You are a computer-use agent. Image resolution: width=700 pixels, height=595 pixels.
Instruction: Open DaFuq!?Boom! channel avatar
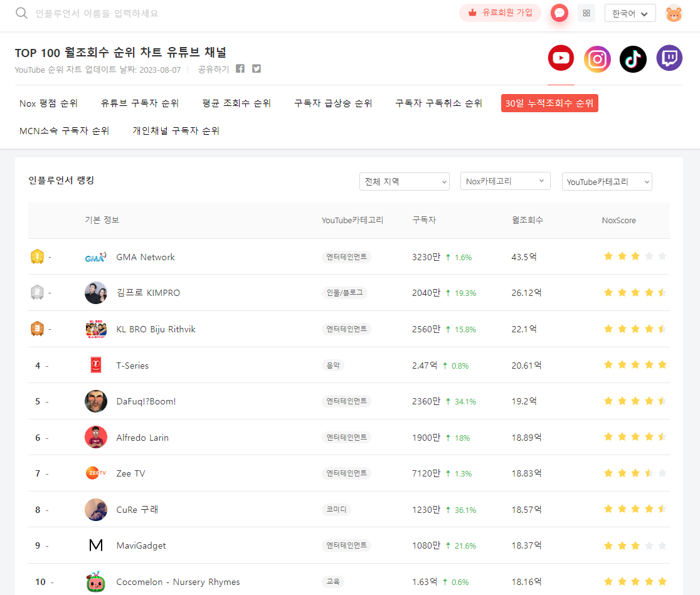pos(95,401)
